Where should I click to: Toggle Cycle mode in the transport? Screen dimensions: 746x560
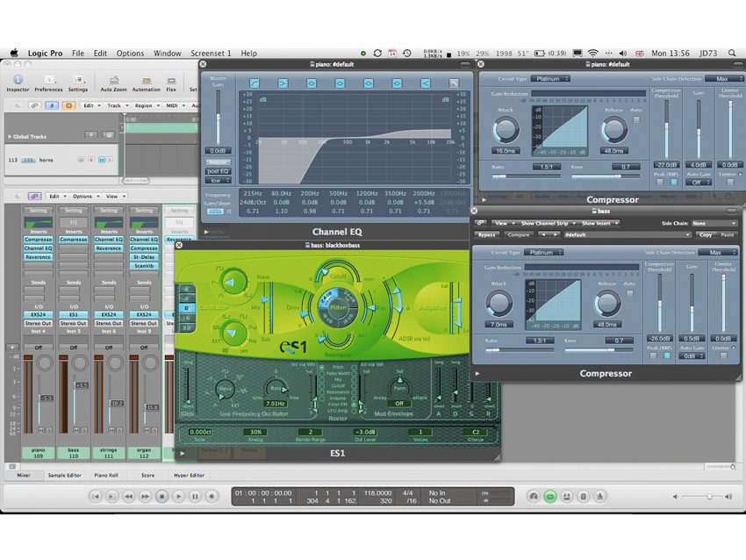pyautogui.click(x=550, y=496)
